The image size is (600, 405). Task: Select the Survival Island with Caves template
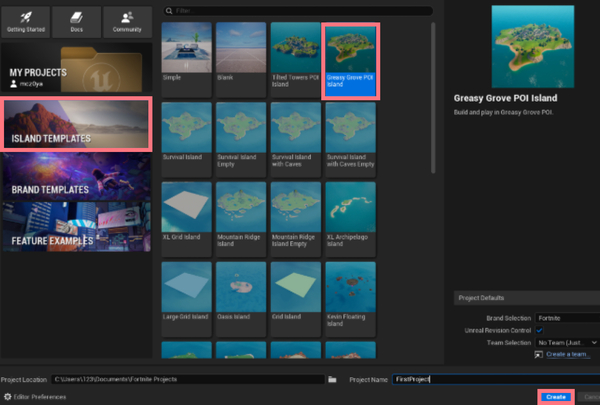coord(295,139)
